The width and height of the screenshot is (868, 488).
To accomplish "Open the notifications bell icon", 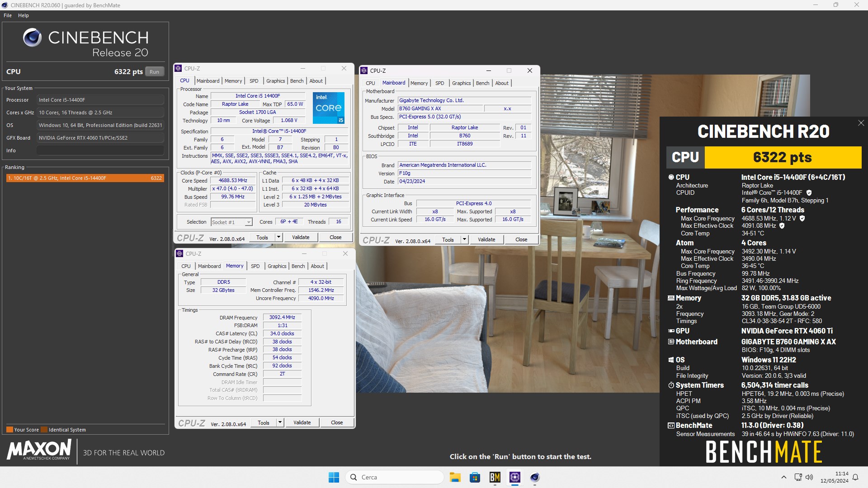I will [855, 477].
